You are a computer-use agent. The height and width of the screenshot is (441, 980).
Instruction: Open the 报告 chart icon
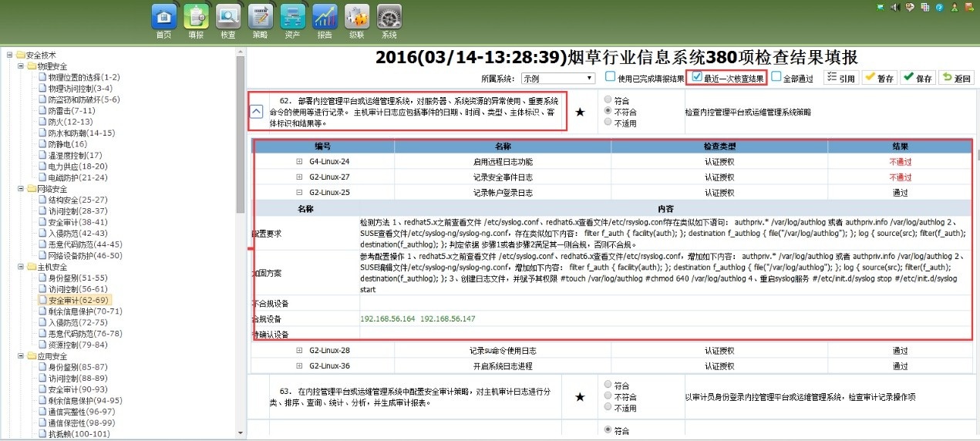(325, 19)
